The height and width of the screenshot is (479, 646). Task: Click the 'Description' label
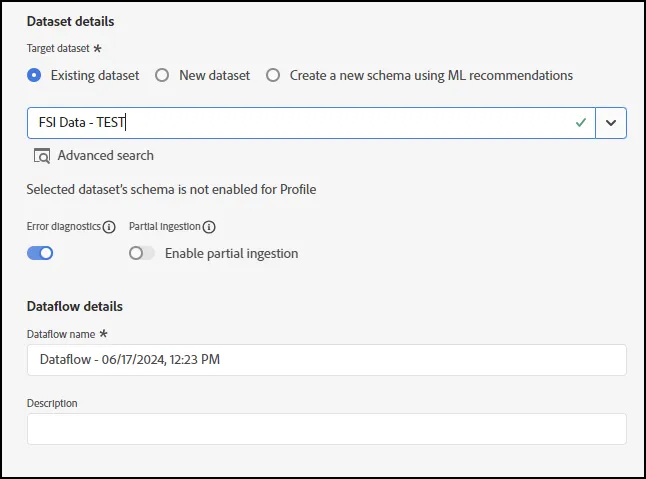[52, 403]
